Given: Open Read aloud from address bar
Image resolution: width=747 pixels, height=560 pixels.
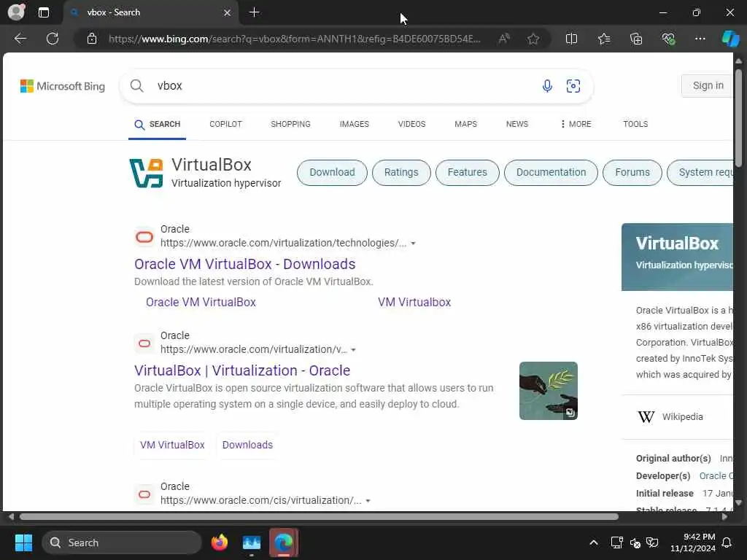Looking at the screenshot, I should [x=504, y=39].
